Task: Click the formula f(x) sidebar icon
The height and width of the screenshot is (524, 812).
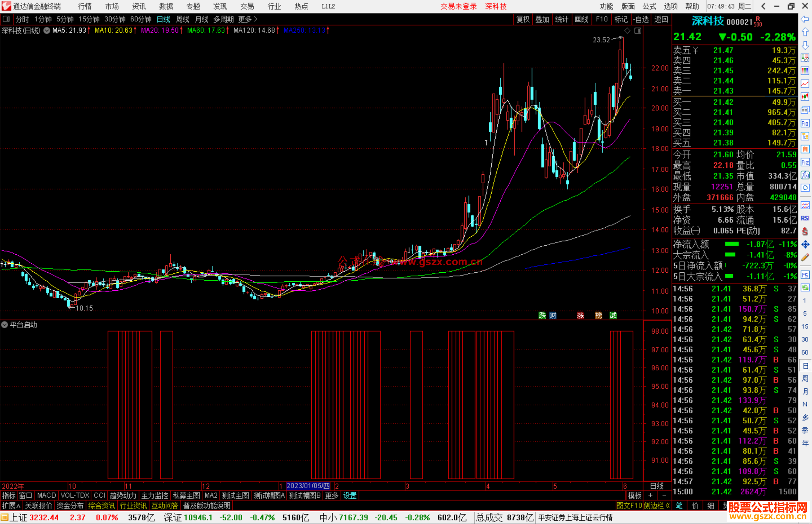Action: point(805,175)
